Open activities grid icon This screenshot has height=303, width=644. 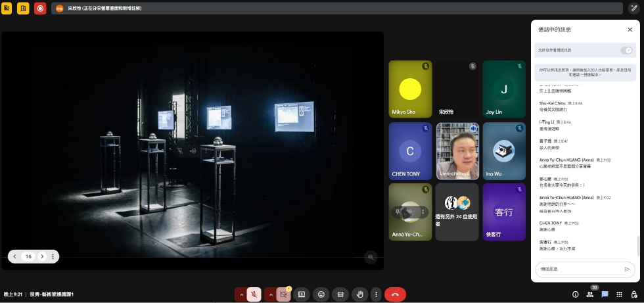tap(619, 294)
